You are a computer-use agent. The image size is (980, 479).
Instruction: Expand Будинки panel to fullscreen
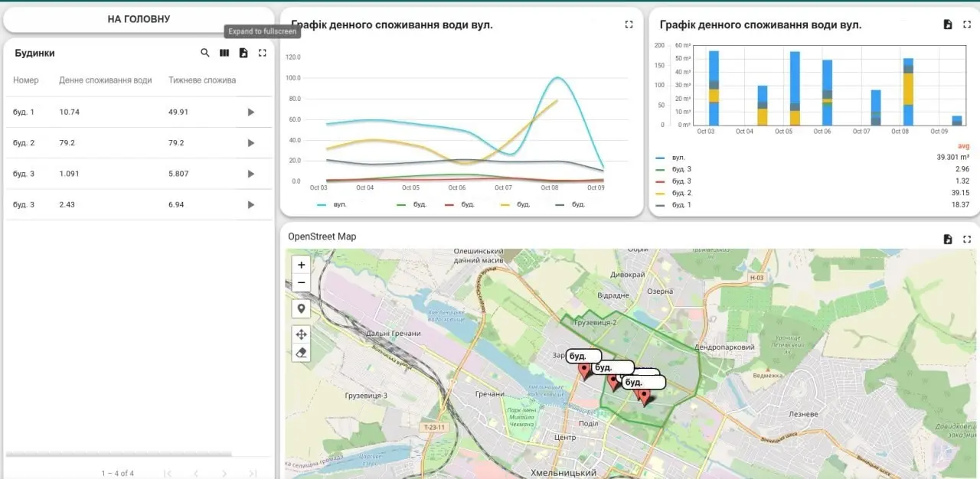[263, 53]
